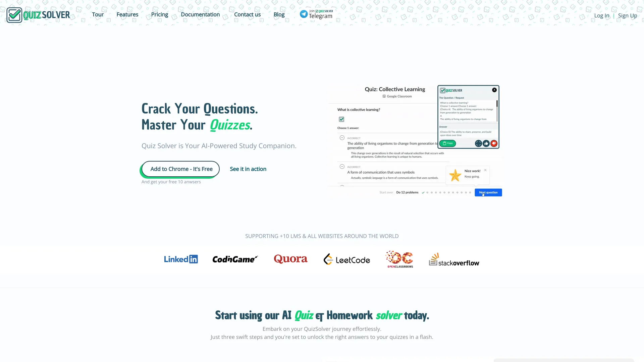Select the Tour navigation tab
The width and height of the screenshot is (644, 362).
[98, 15]
